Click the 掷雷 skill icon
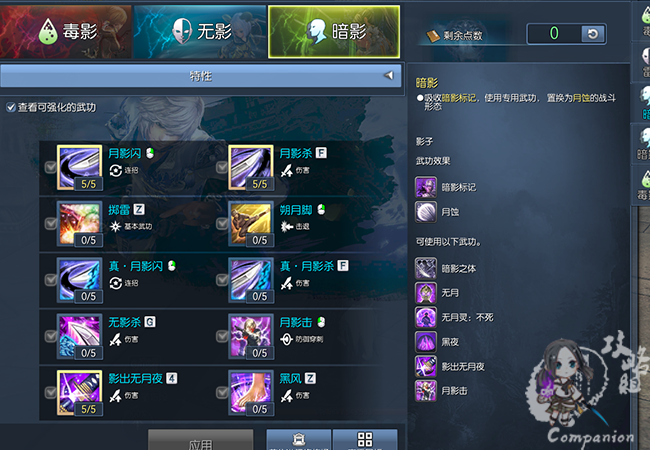 [x=79, y=224]
